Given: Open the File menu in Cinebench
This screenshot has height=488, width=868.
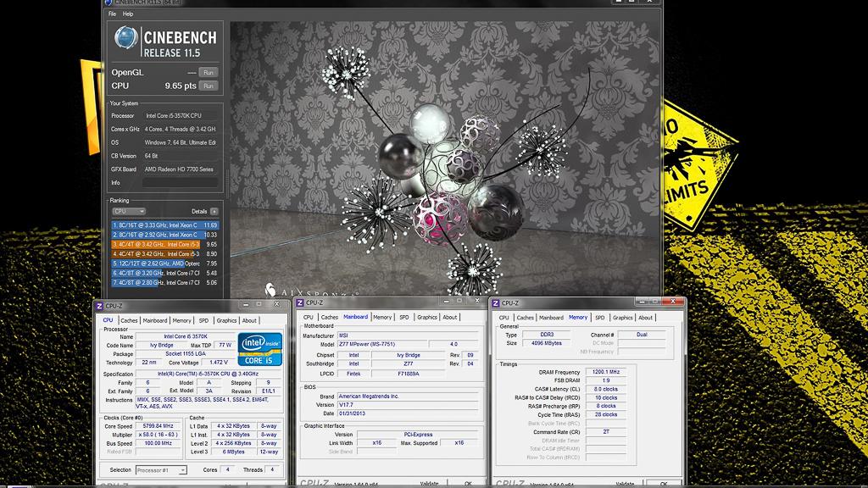Looking at the screenshot, I should 113,14.
